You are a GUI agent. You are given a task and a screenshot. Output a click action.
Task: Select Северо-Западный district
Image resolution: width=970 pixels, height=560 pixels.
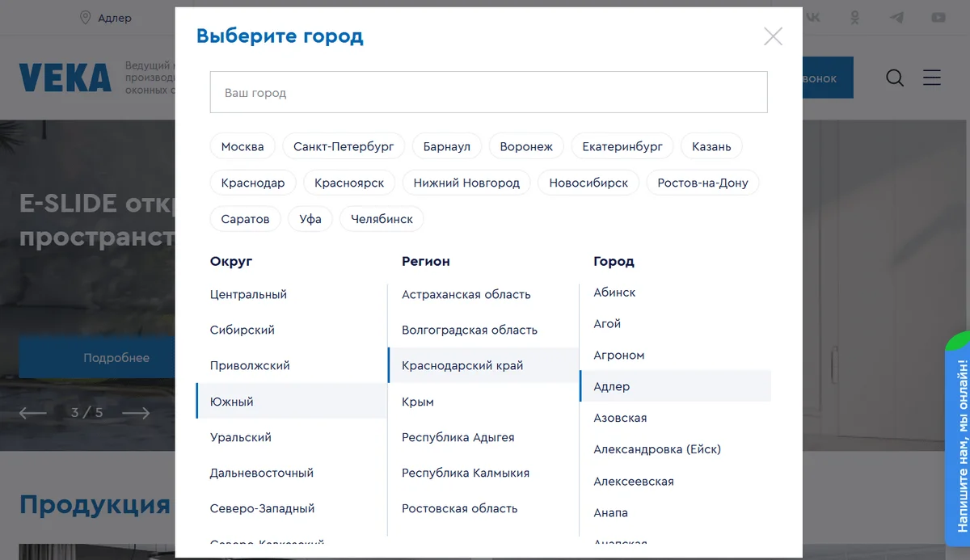(x=291, y=507)
